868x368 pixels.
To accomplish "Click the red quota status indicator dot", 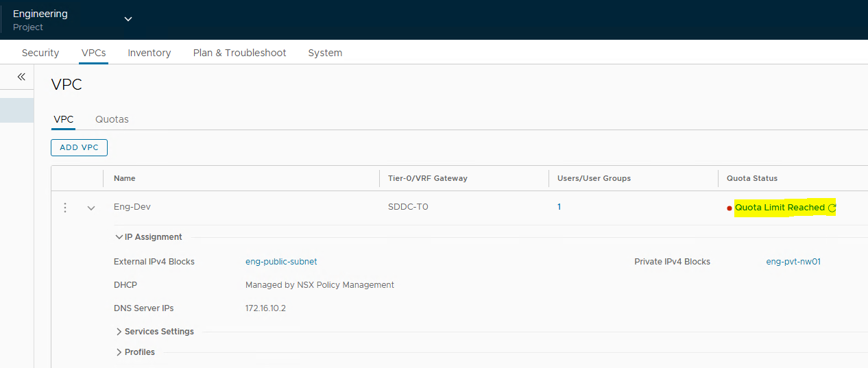I will (730, 208).
